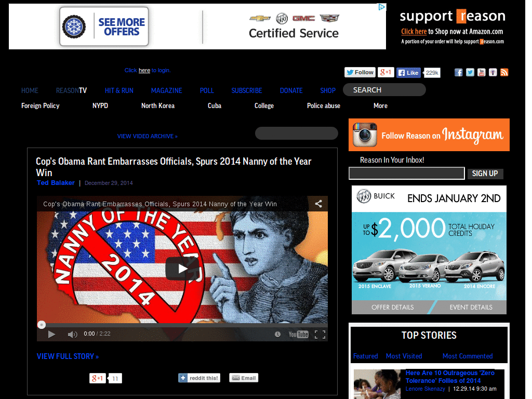Open the 'Zero Tolerance' Follies story
This screenshot has height=399, width=532.
tap(450, 377)
